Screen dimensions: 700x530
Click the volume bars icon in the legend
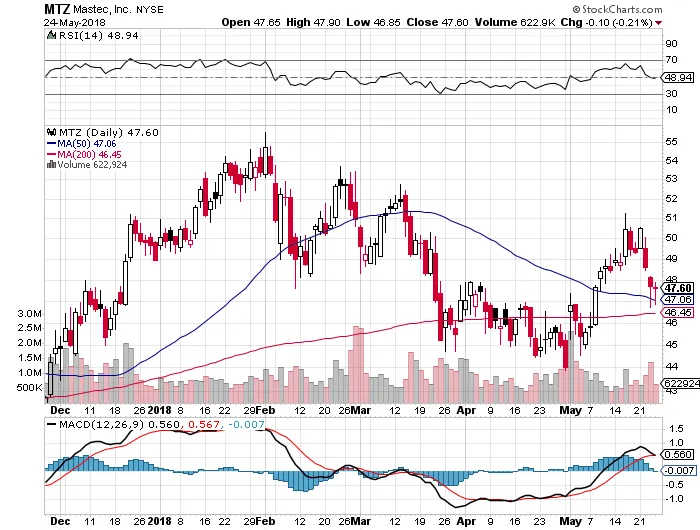(51, 165)
